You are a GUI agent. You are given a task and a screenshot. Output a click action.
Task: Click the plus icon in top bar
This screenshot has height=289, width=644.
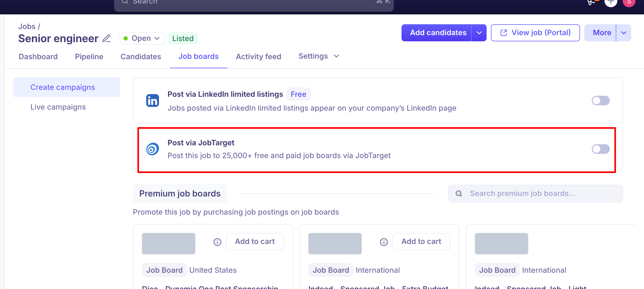tap(611, 2)
